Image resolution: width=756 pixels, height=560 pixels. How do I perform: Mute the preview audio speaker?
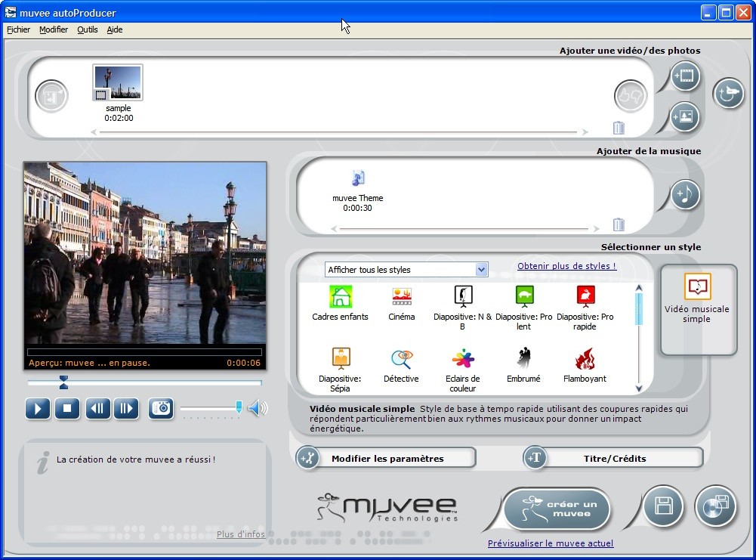256,408
